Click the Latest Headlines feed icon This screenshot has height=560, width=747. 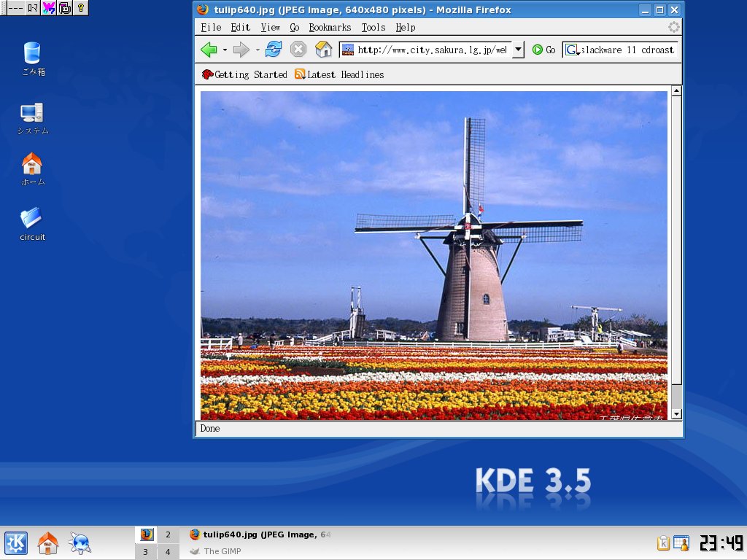298,74
